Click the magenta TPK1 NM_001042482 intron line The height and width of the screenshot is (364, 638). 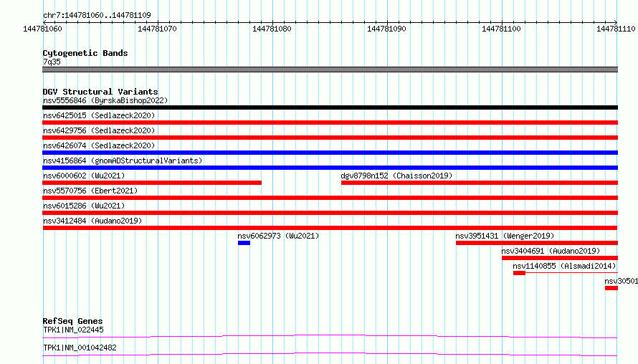pos(330,354)
